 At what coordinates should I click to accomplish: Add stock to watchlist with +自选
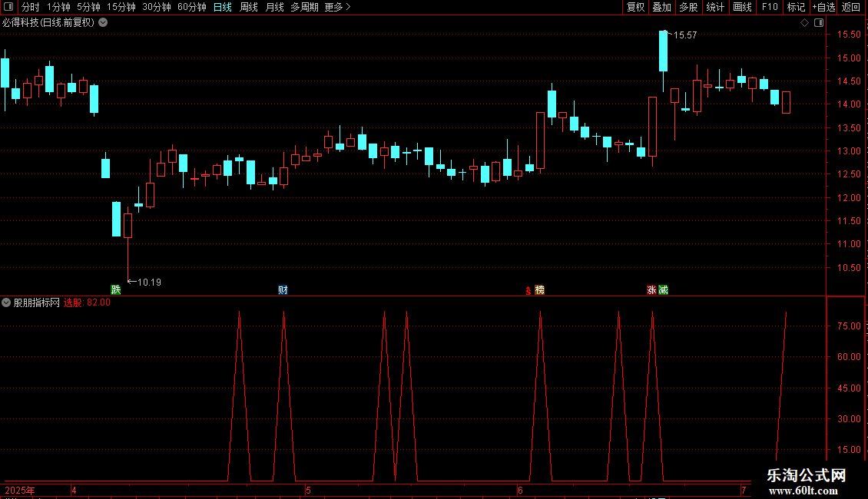[x=823, y=7]
